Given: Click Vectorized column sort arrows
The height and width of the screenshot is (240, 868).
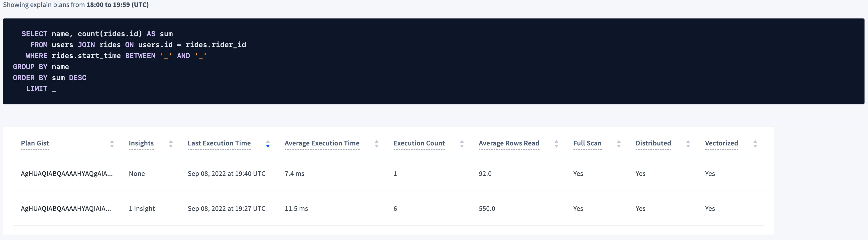Looking at the screenshot, I should (755, 144).
